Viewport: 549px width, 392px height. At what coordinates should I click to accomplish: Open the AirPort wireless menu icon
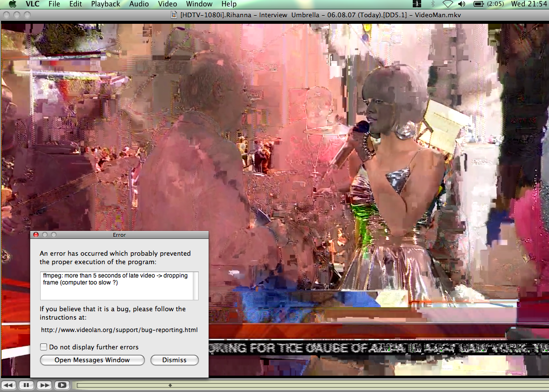[x=447, y=4]
